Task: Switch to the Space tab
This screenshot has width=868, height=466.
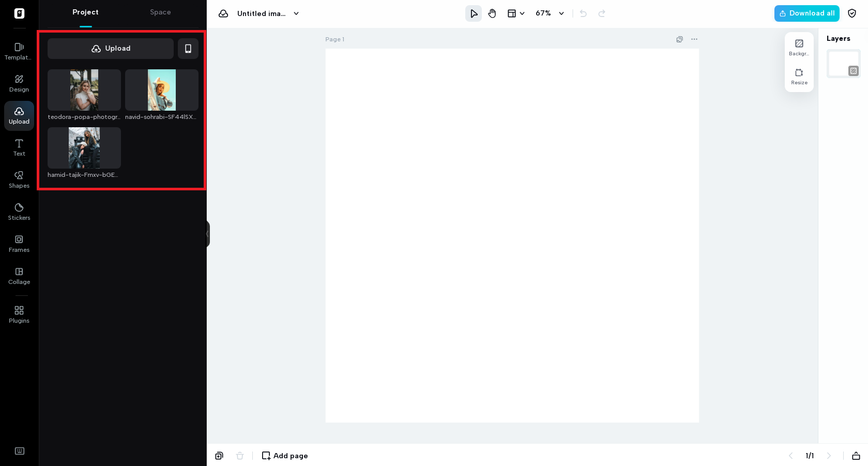Action: (160, 12)
